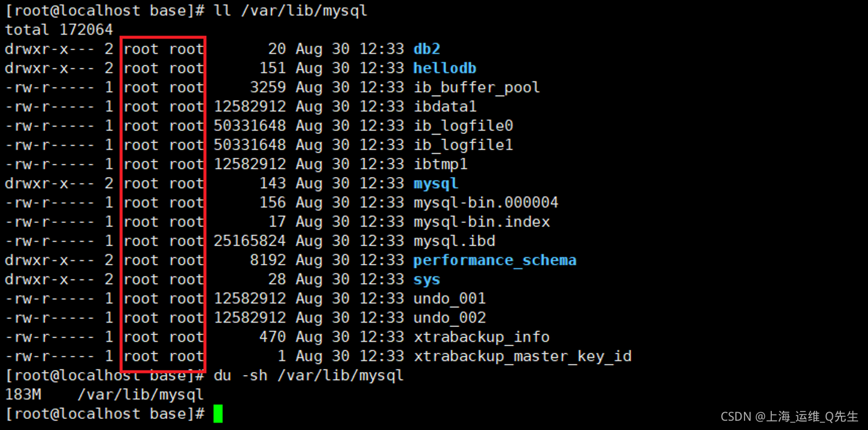Image resolution: width=868 pixels, height=430 pixels.
Task: Click the green terminal cursor block
Action: pos(218,414)
